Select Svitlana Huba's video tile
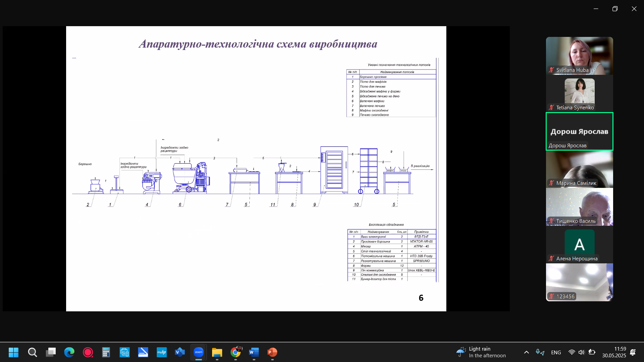Image resolution: width=644 pixels, height=362 pixels. [579, 56]
